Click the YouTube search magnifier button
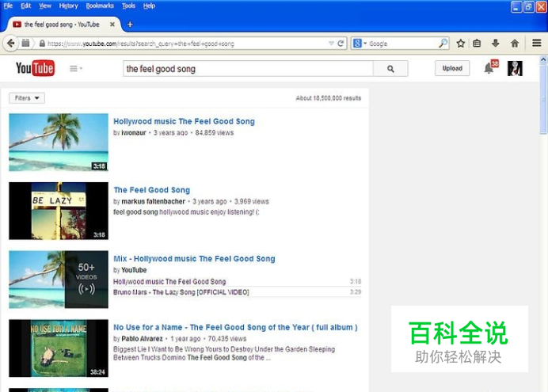548x392 pixels. 390,69
